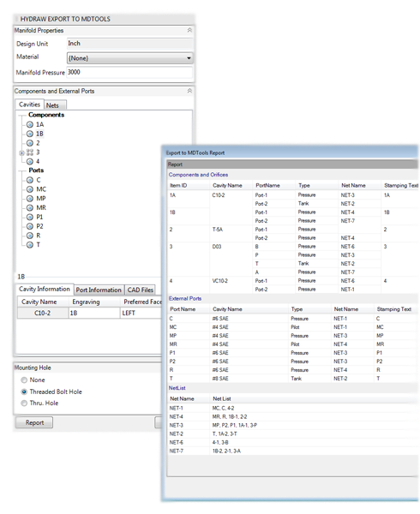Select component 1B cavity icon in tree

pos(30,134)
